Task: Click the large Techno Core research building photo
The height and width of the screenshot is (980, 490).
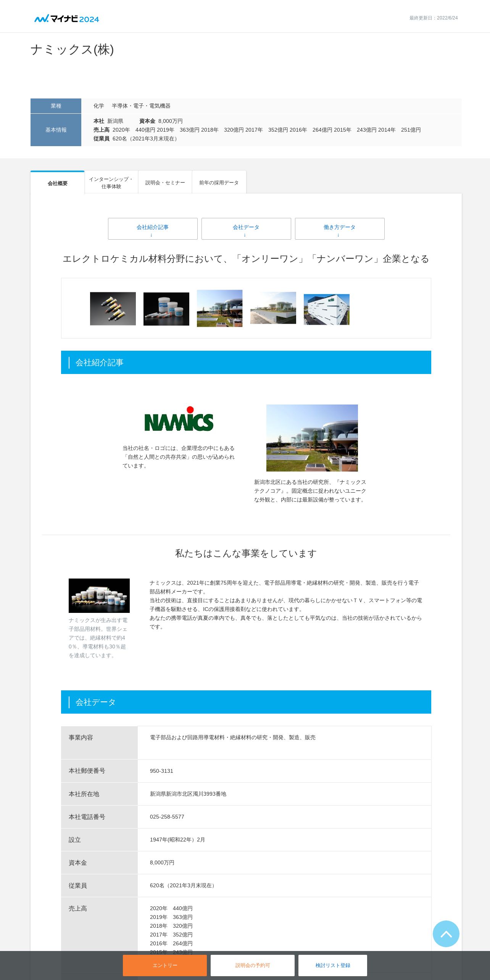Action: click(x=312, y=438)
